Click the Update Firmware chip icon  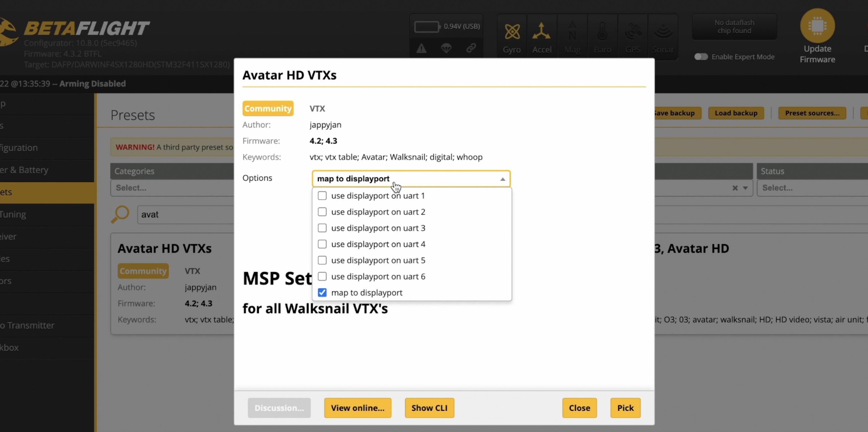click(817, 26)
